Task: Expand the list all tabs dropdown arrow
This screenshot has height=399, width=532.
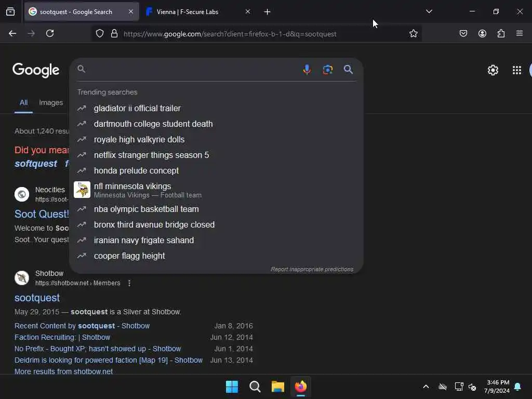Action: pyautogui.click(x=429, y=11)
